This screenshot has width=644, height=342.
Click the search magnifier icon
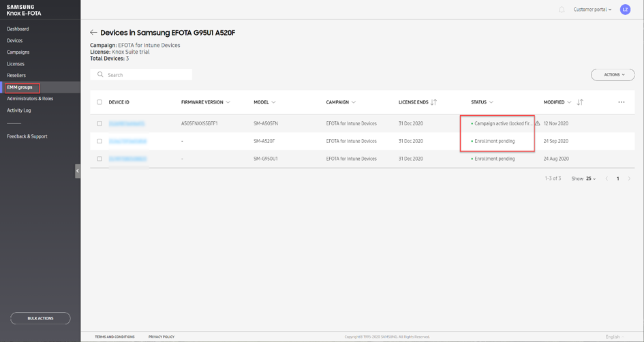point(100,75)
